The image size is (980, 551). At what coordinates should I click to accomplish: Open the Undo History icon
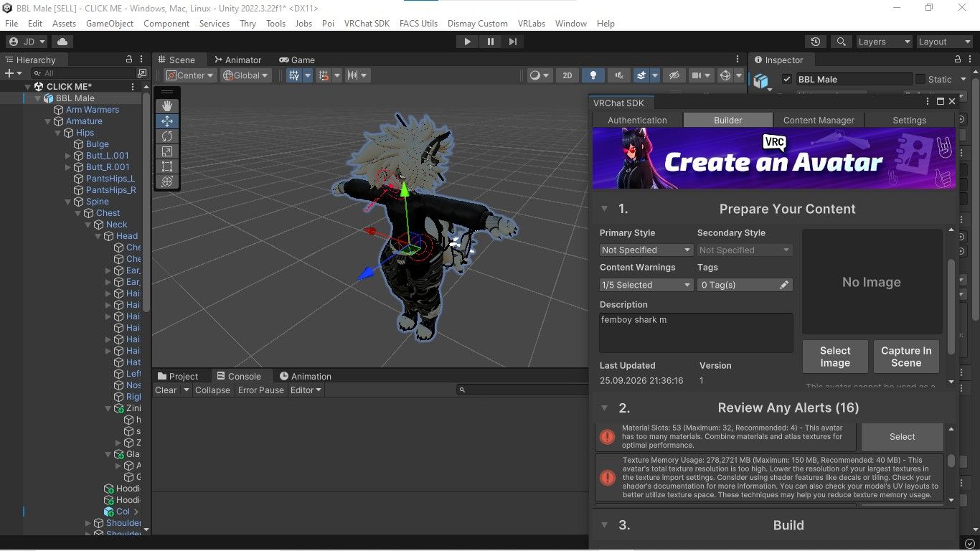coord(815,42)
